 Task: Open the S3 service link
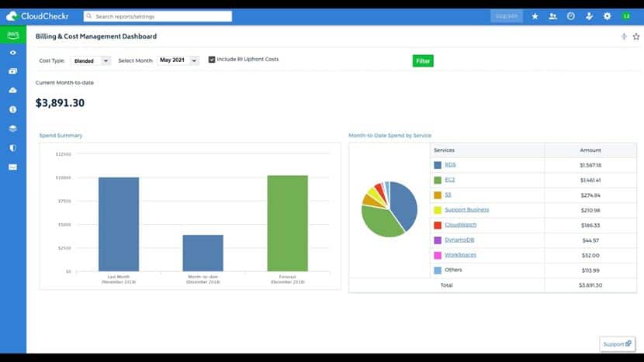coord(448,195)
